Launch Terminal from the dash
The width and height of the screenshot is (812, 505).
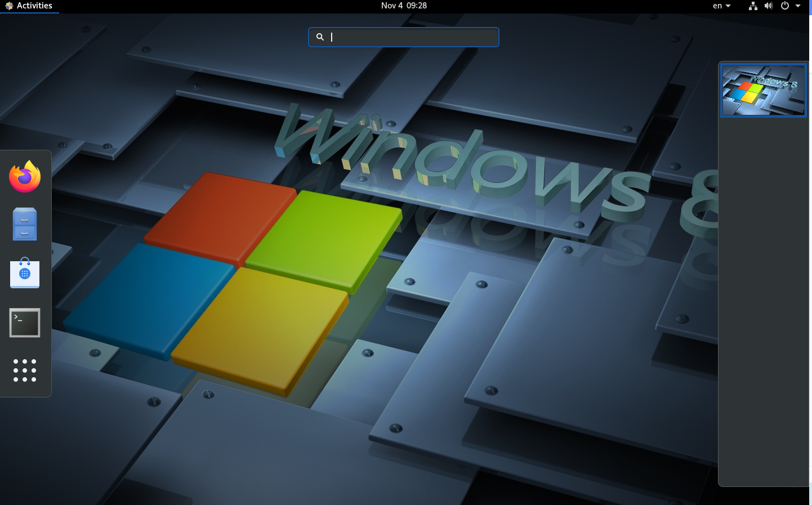pyautogui.click(x=25, y=323)
